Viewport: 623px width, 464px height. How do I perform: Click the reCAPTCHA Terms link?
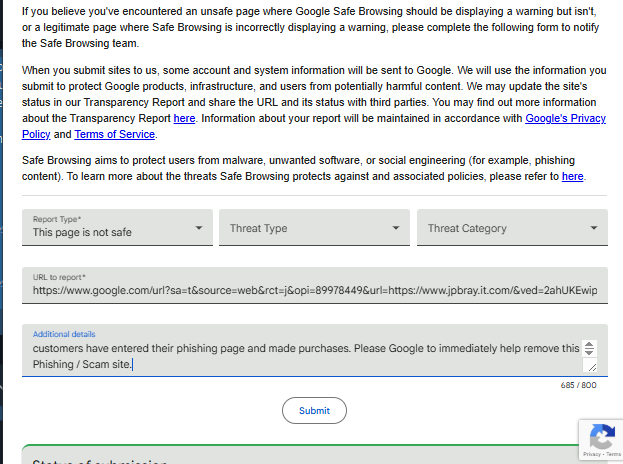coord(611,454)
